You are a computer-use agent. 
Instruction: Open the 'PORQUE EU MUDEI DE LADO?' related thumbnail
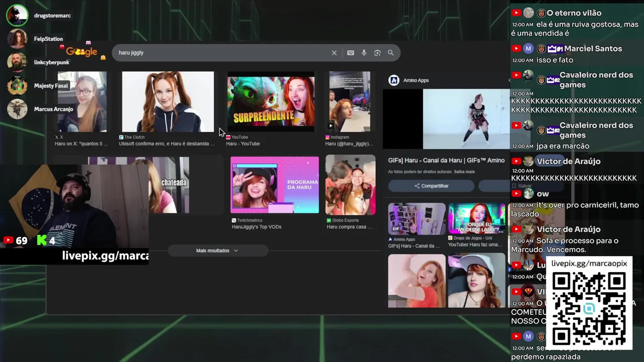tap(476, 219)
